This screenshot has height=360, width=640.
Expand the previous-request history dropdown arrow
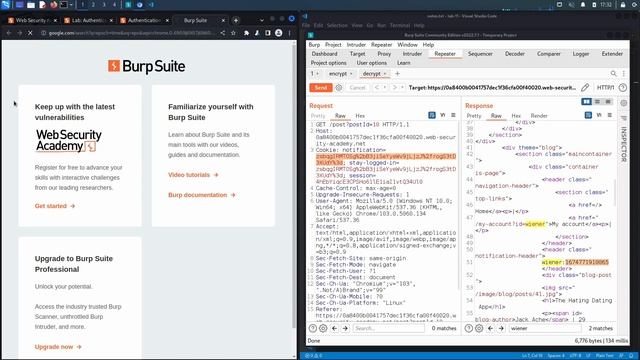[x=384, y=88]
